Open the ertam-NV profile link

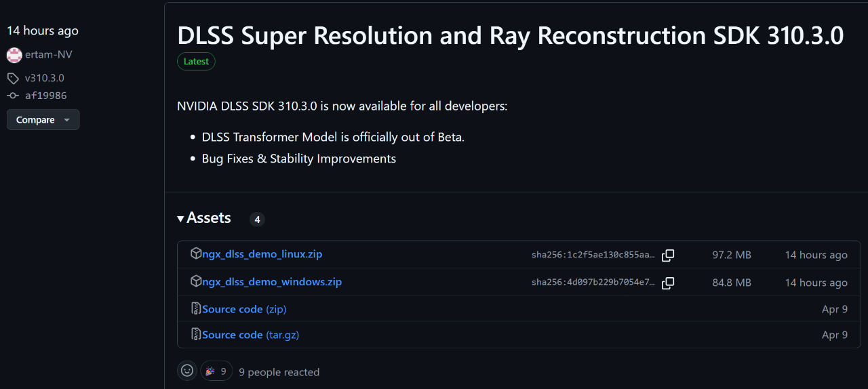click(x=49, y=55)
